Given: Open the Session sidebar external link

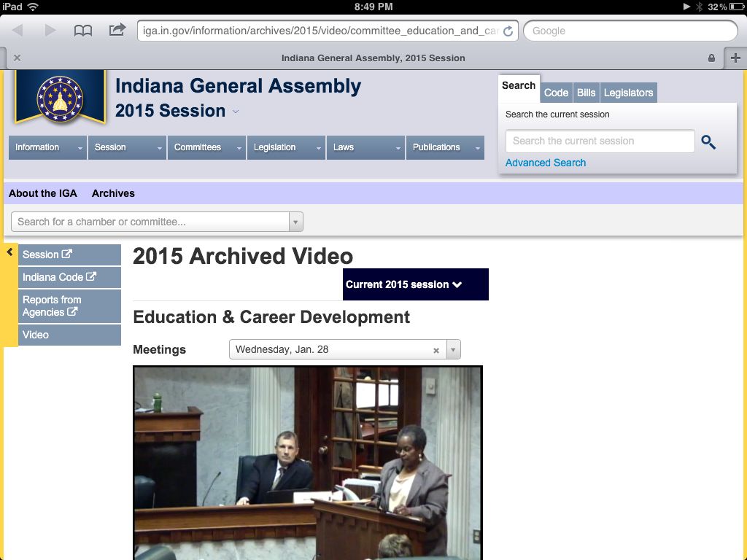Looking at the screenshot, I should coord(69,254).
